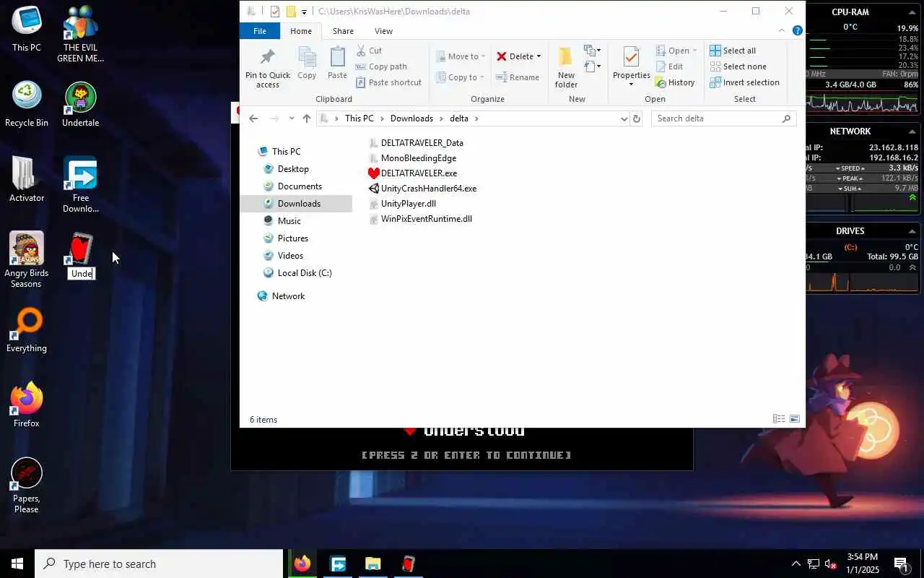Collapse the CPU-RAM gadget section
This screenshot has width=924, height=578.
click(x=912, y=12)
